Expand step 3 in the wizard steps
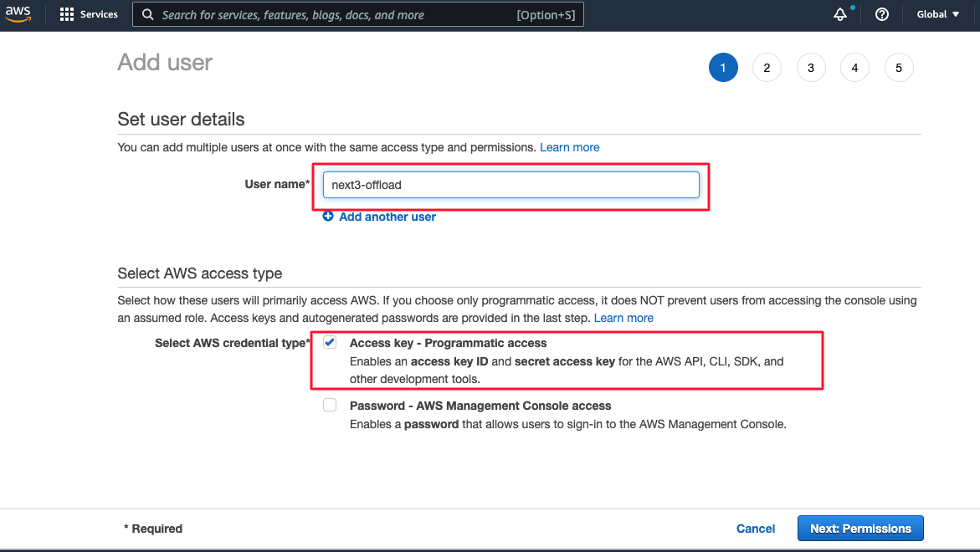The height and width of the screenshot is (552, 980). [x=811, y=67]
